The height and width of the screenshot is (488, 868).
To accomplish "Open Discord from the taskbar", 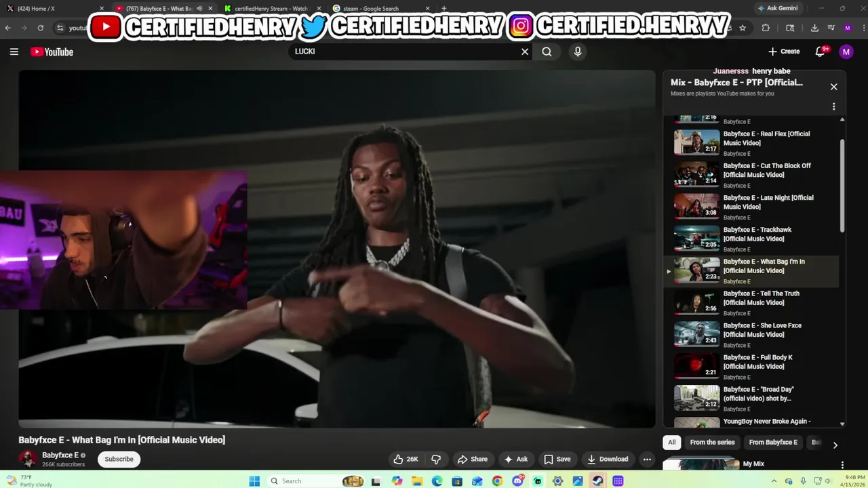I will tap(518, 481).
